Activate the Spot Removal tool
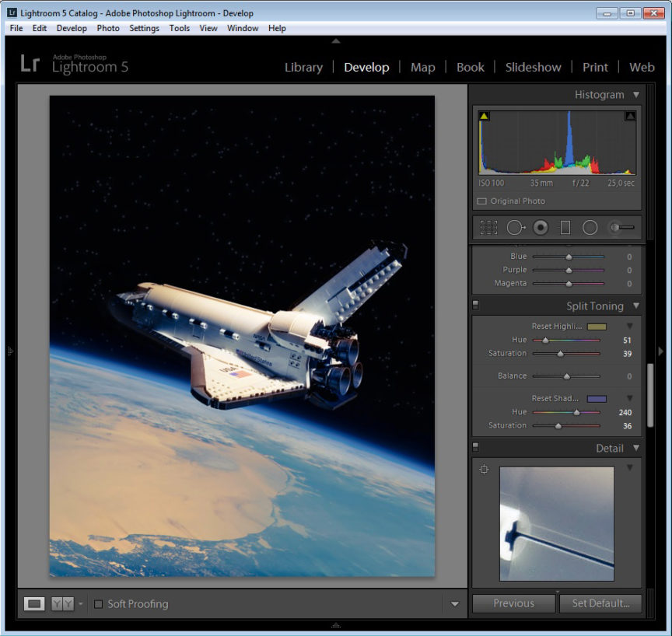Image resolution: width=672 pixels, height=636 pixels. (x=515, y=228)
